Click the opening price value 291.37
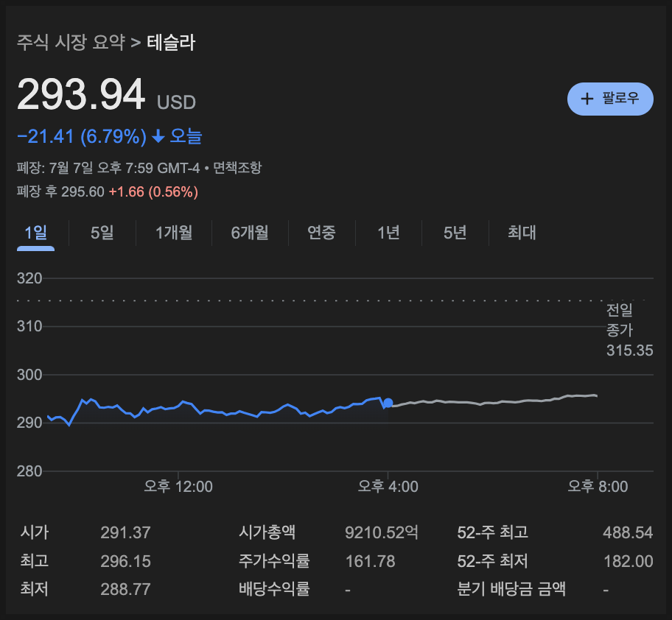Viewport: 672px width, 620px height. [x=125, y=533]
